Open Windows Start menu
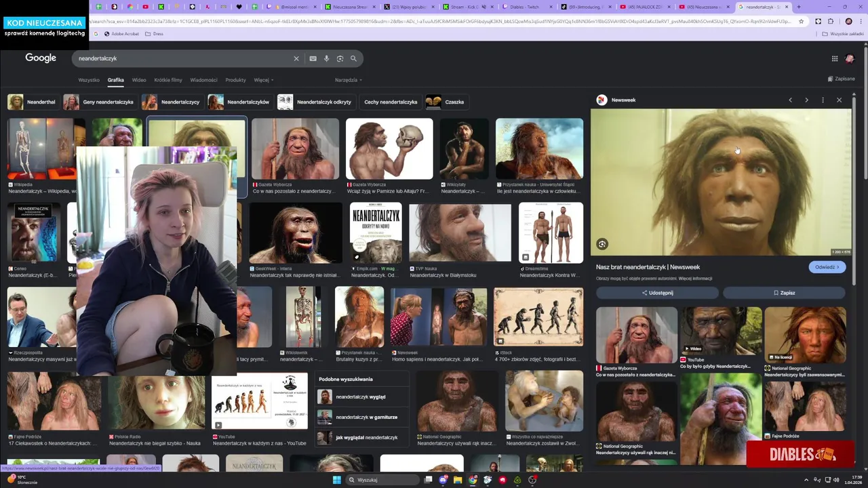Image resolution: width=868 pixels, height=488 pixels. [x=336, y=480]
